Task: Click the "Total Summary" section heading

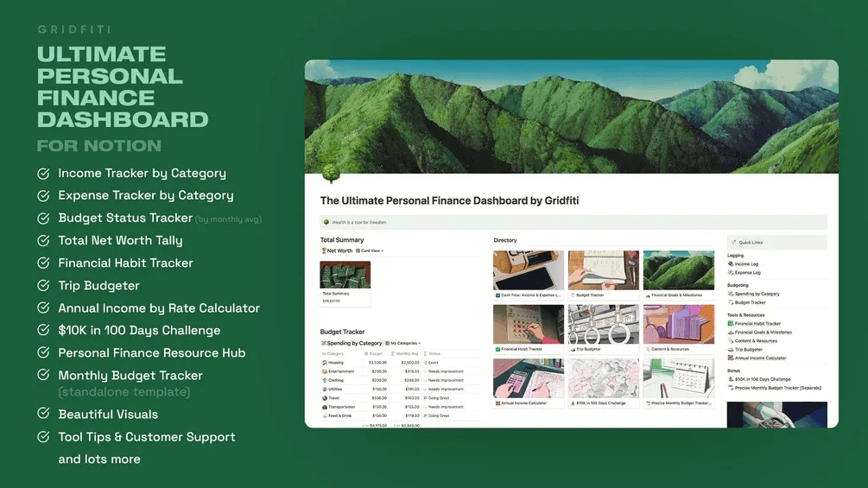Action: 342,239
